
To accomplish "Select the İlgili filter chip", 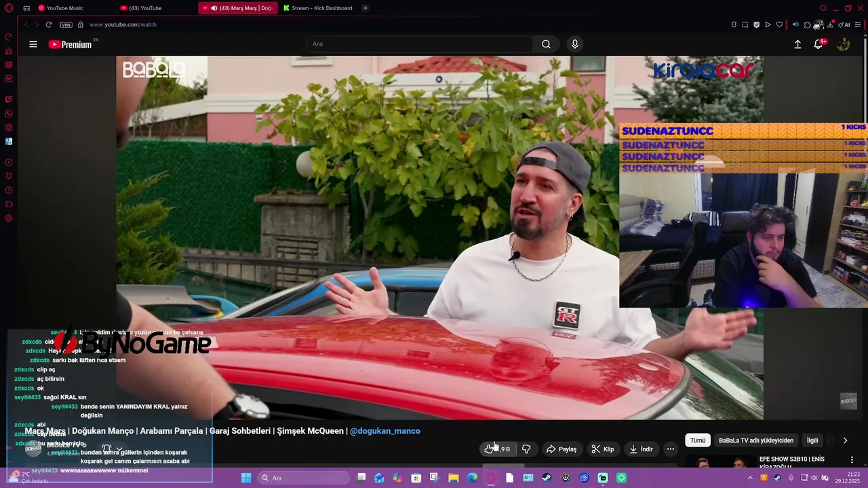I will pos(812,441).
